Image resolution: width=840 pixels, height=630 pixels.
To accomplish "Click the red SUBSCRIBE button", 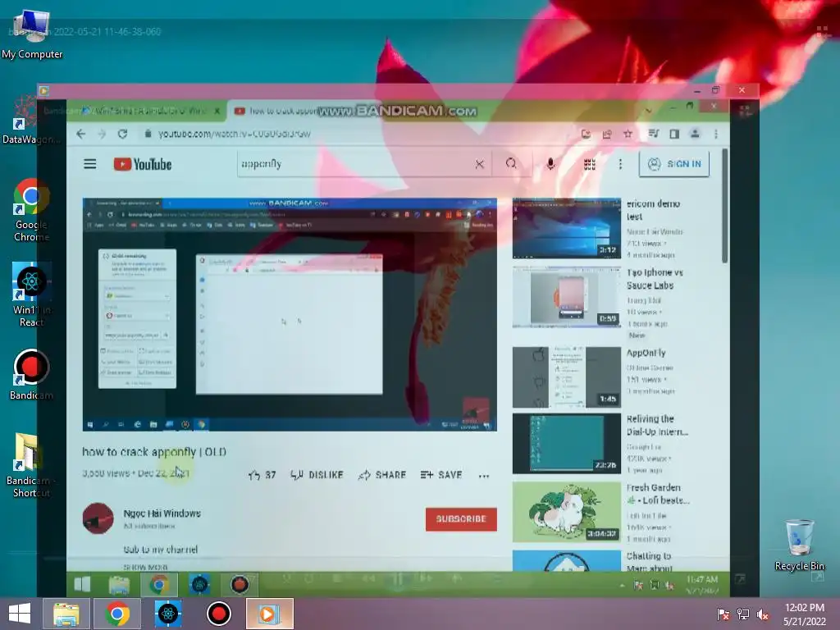I will click(x=461, y=519).
